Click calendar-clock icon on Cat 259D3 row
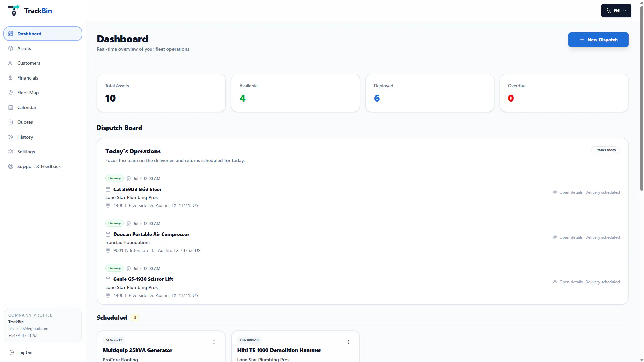This screenshot has height=362, width=644. pos(129,179)
